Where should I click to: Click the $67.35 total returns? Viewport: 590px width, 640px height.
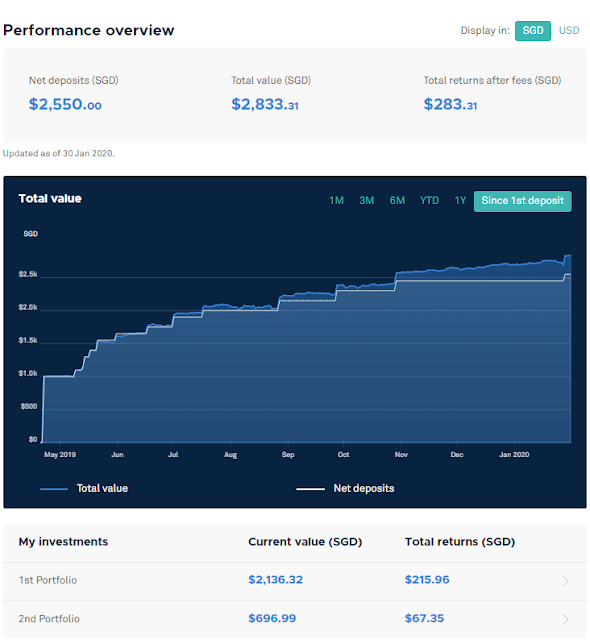pyautogui.click(x=424, y=618)
